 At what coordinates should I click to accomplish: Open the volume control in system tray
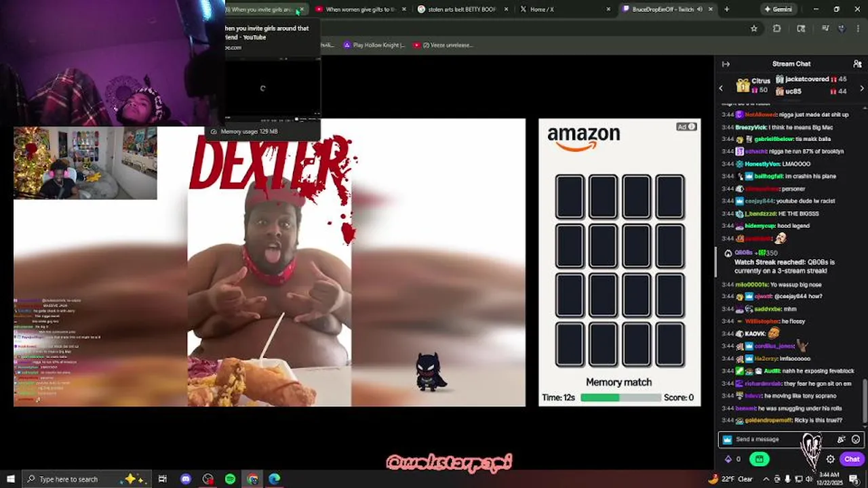pyautogui.click(x=810, y=479)
